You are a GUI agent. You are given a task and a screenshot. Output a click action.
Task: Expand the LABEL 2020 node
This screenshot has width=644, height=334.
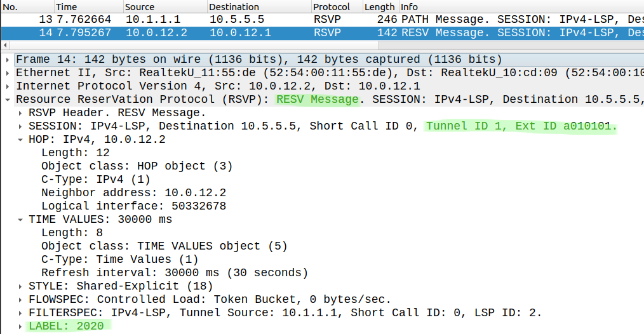click(20, 326)
